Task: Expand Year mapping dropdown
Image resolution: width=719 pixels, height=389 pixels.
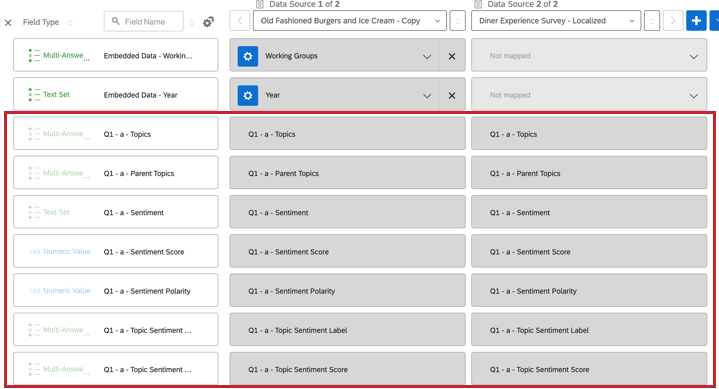Action: coord(427,96)
